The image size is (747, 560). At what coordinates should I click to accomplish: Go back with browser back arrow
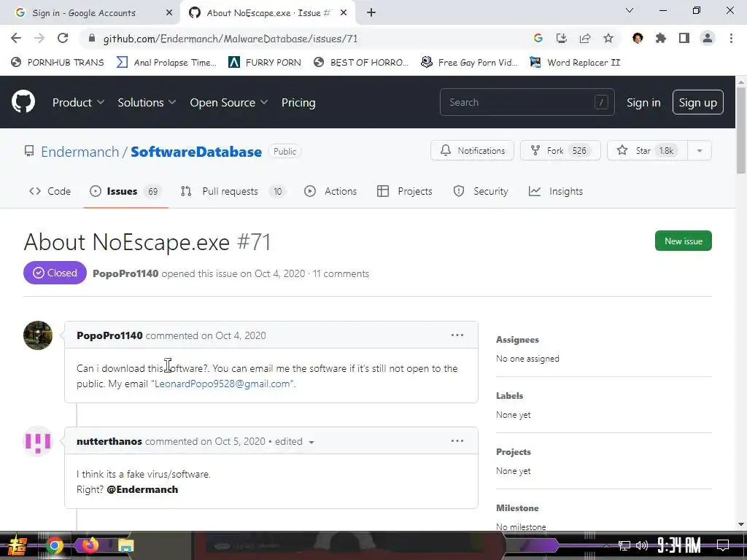pyautogui.click(x=16, y=38)
